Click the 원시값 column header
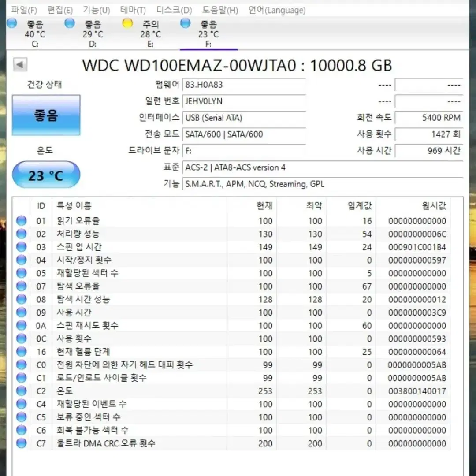476x476 pixels. point(413,206)
